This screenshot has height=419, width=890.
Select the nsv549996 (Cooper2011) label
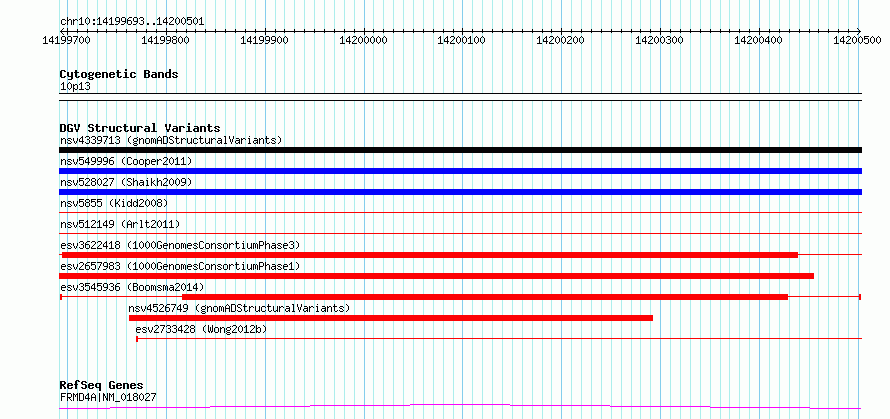pyautogui.click(x=126, y=161)
